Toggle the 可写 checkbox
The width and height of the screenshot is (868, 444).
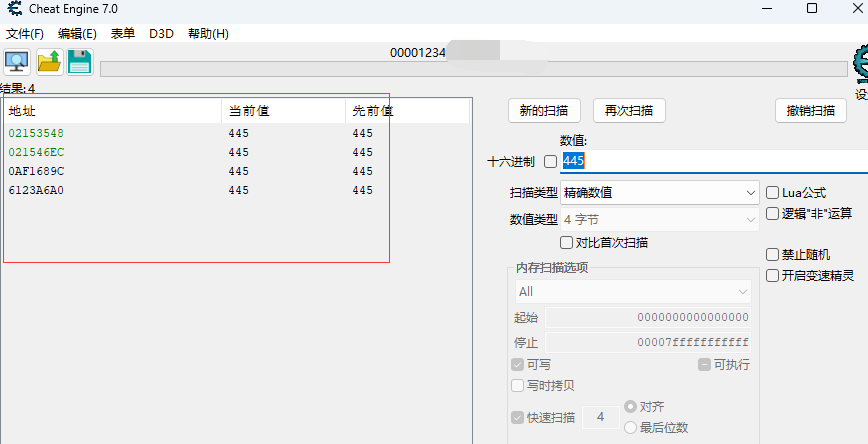pyautogui.click(x=518, y=365)
